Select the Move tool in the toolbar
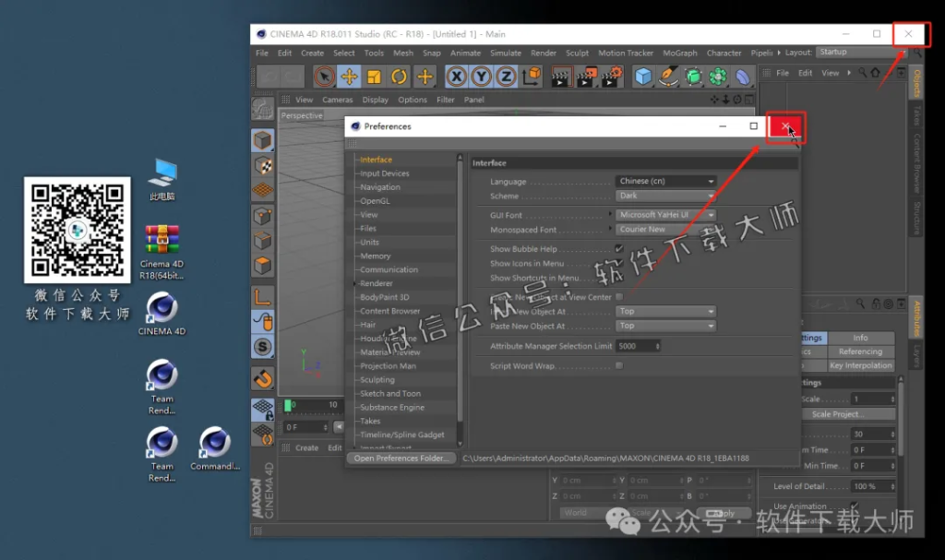The width and height of the screenshot is (945, 560). point(348,77)
